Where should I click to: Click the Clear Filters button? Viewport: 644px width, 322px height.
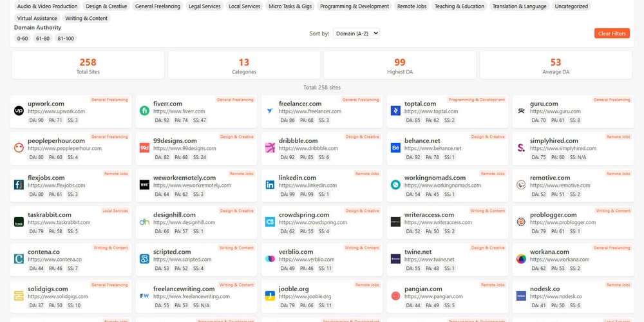click(612, 33)
